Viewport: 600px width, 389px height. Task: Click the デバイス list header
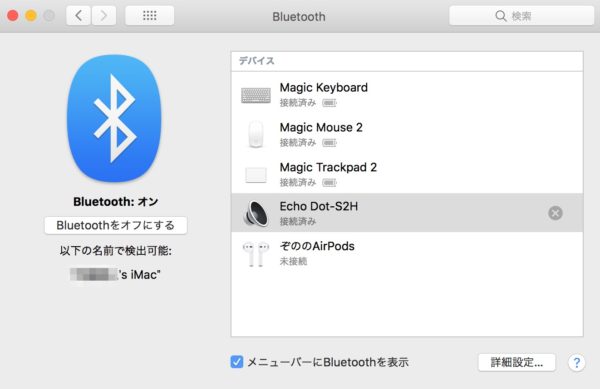pyautogui.click(x=257, y=61)
